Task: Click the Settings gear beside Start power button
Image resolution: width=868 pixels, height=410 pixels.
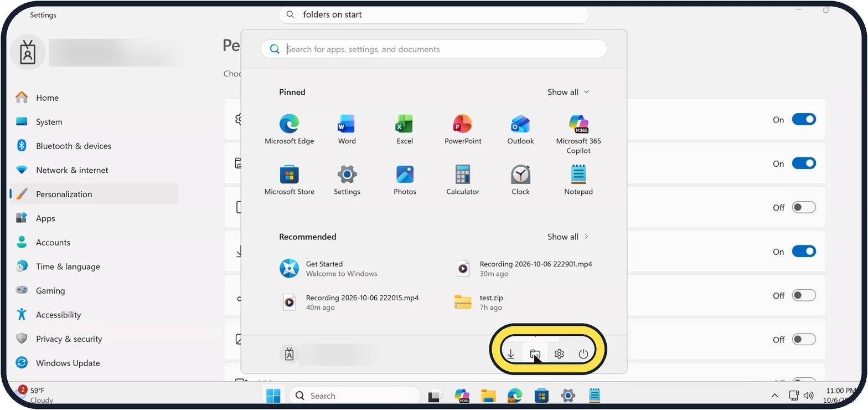Action: pyautogui.click(x=559, y=354)
